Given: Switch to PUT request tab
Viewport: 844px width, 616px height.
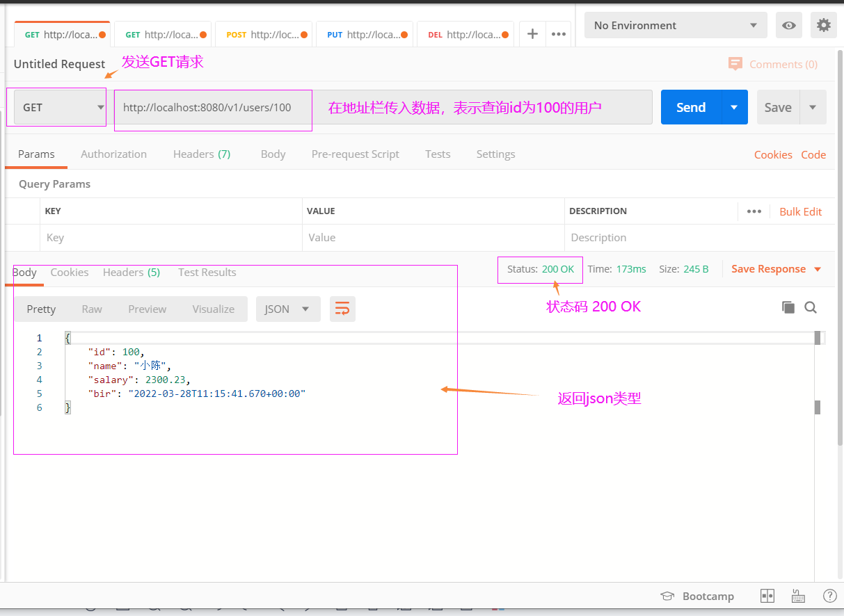Looking at the screenshot, I should tap(365, 34).
